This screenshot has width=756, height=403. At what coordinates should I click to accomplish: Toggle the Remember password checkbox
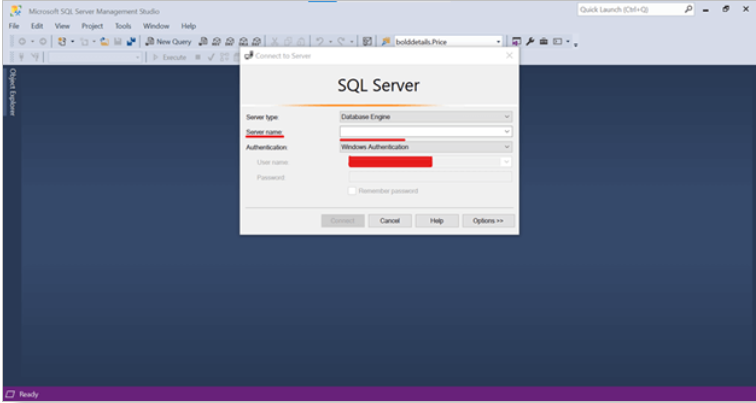352,191
